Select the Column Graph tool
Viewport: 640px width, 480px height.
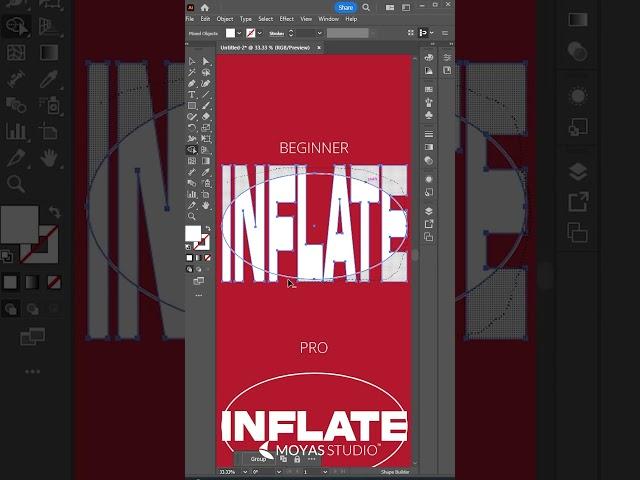(191, 194)
